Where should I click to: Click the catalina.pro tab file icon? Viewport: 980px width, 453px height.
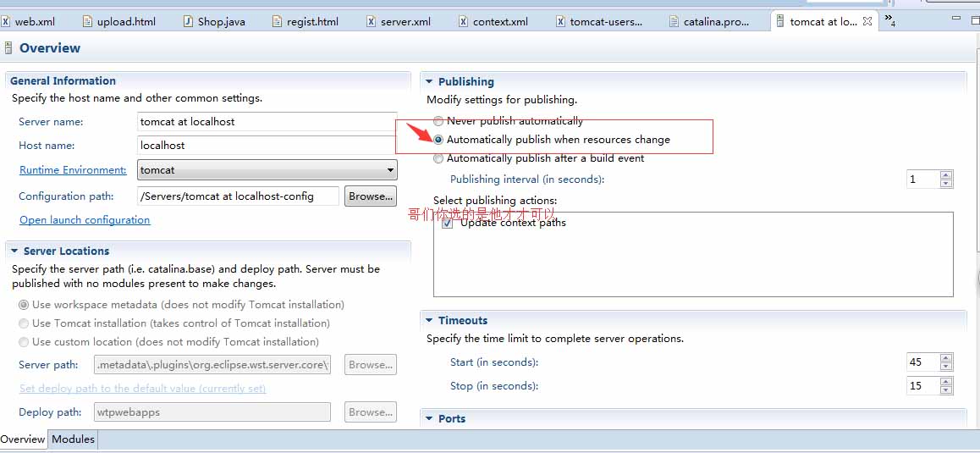[674, 21]
